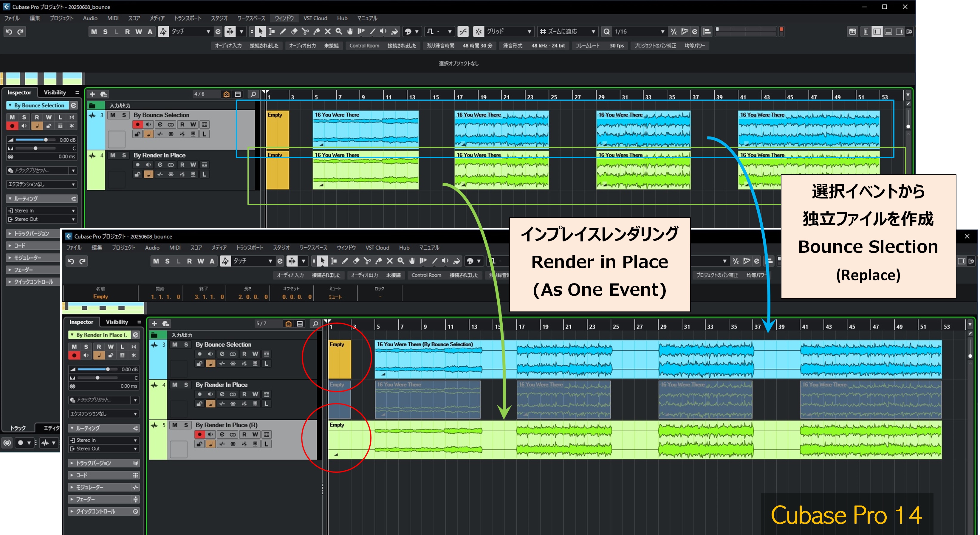The image size is (980, 535).
Task: Activate the Split scissors tool in back window
Action: coord(305,32)
